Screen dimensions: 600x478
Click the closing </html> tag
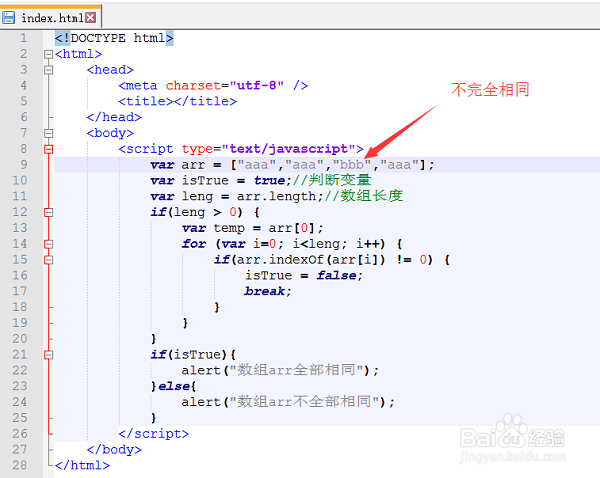[82, 465]
